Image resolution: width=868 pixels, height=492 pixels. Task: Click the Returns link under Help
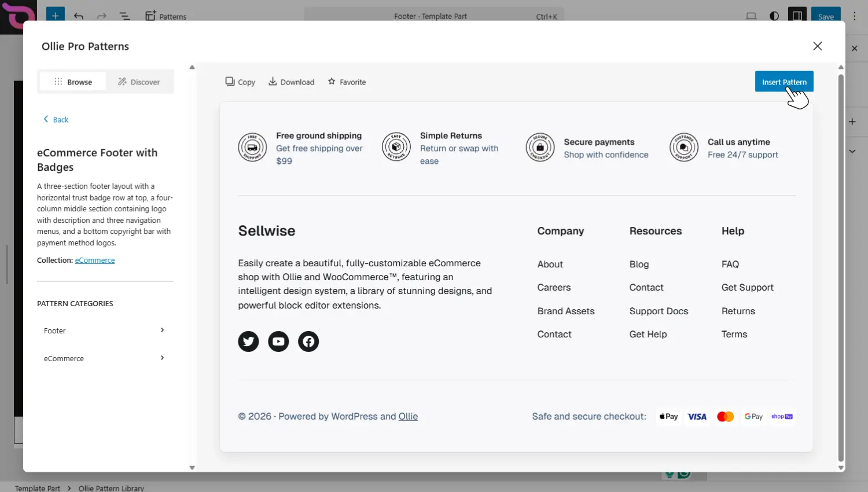tap(738, 311)
